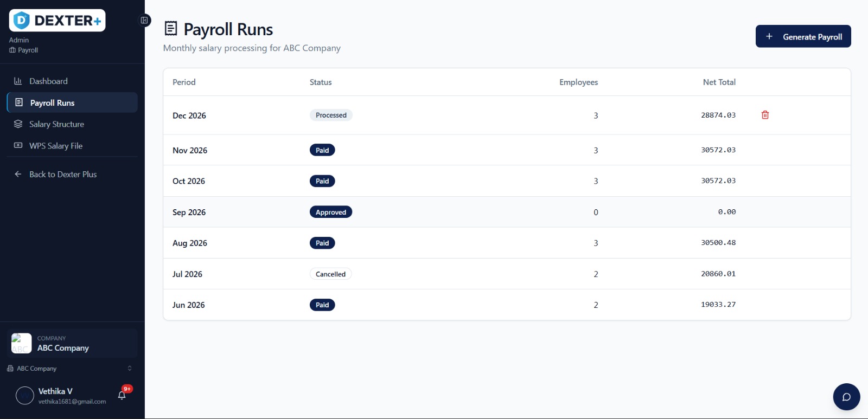The width and height of the screenshot is (868, 419).
Task: Click the Salary Structure layers icon
Action: 18,124
